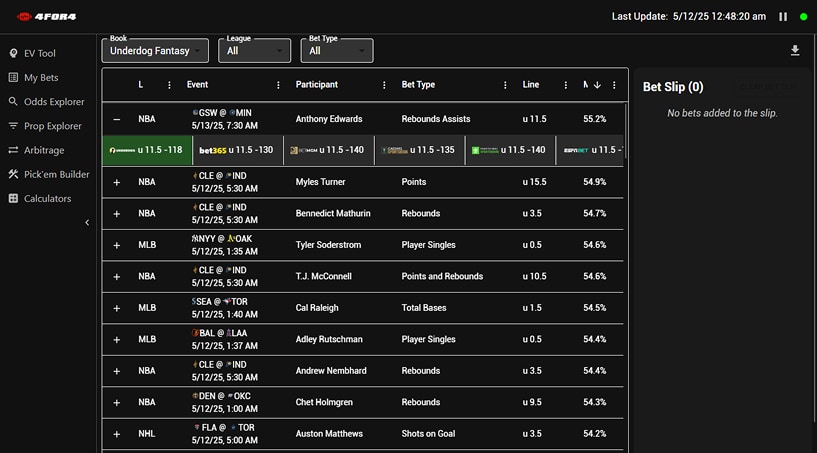Open last column's options menu

[x=614, y=85]
